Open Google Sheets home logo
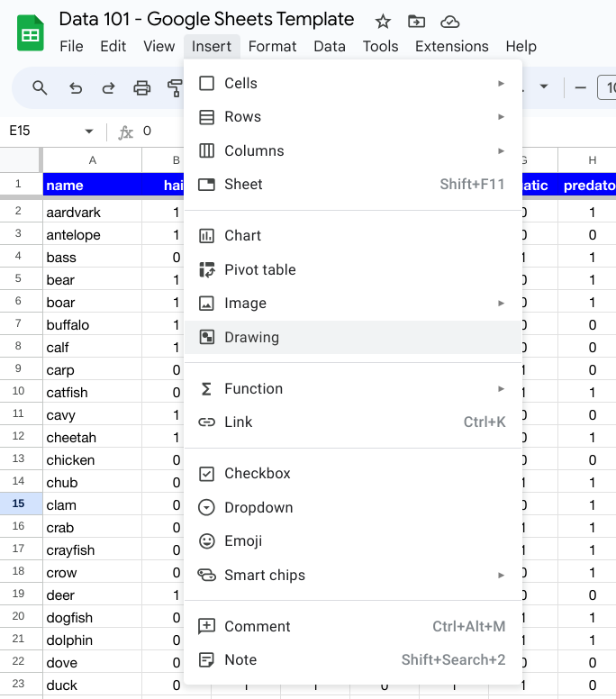Viewport: 616px width, 699px height. point(31,33)
